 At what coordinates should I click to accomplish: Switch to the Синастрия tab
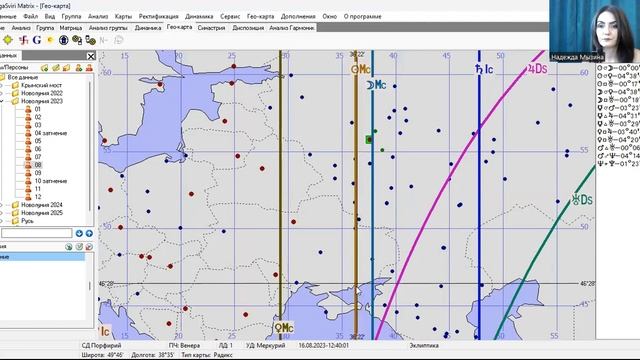pyautogui.click(x=211, y=28)
